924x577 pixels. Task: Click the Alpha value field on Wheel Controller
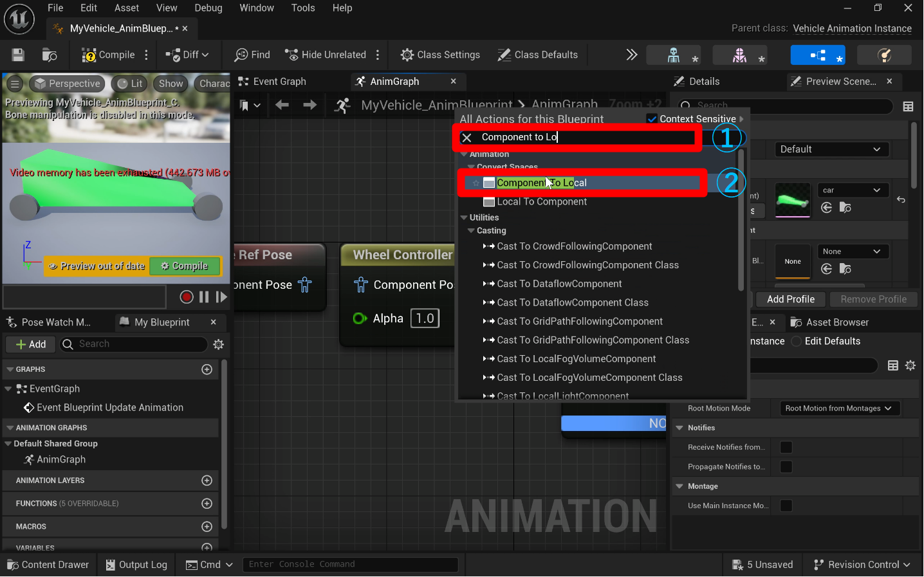pos(425,318)
